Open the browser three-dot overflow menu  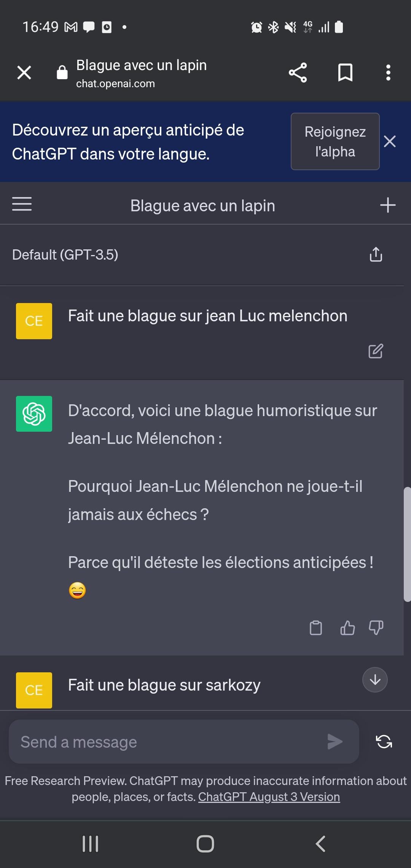pyautogui.click(x=388, y=72)
